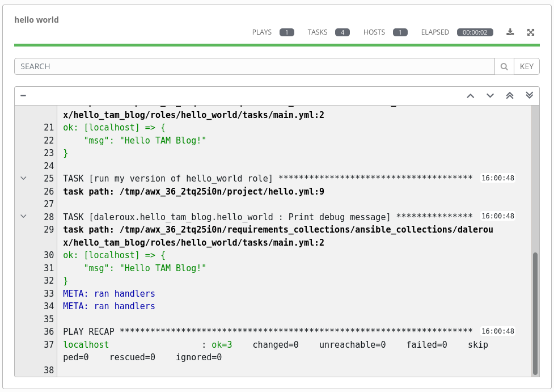Screen dimensions: 554x392
Task: Click task path line 29
Action: pos(278,236)
